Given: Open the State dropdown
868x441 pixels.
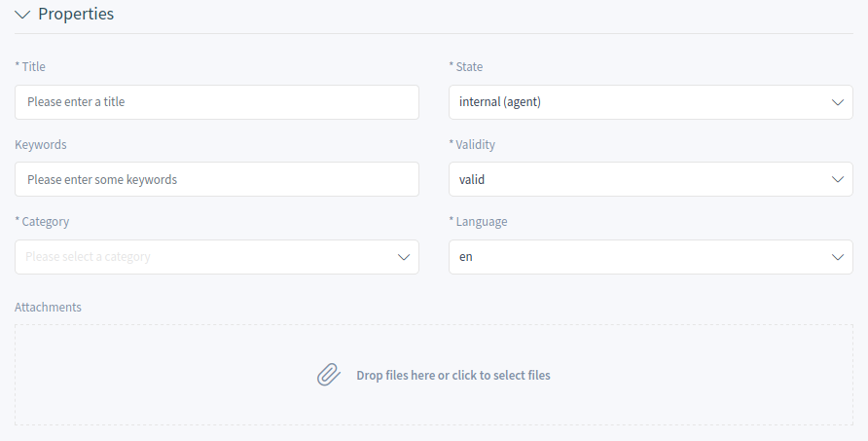Looking at the screenshot, I should click(x=651, y=102).
